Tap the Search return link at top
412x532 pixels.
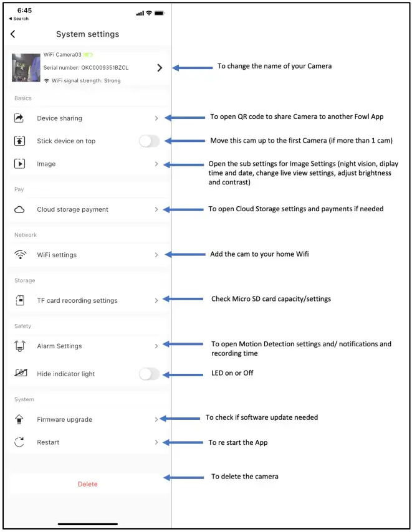pyautogui.click(x=19, y=19)
